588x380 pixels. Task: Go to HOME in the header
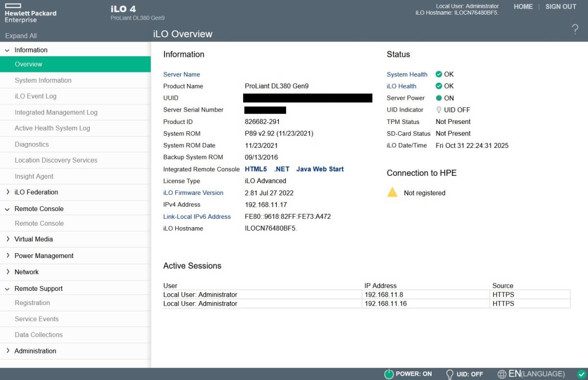click(523, 7)
